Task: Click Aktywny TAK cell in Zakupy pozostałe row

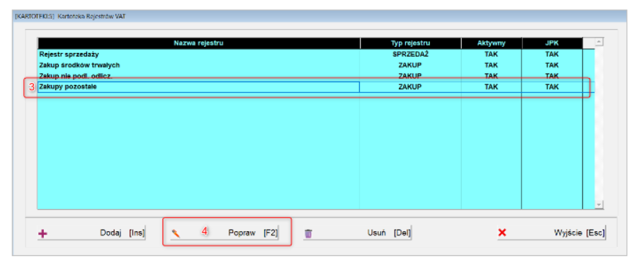Action: pyautogui.click(x=491, y=87)
